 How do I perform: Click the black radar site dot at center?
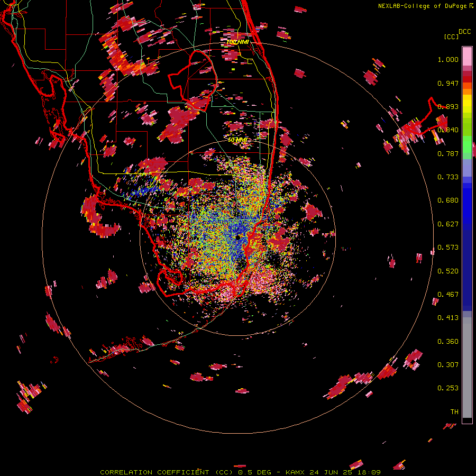238,237
